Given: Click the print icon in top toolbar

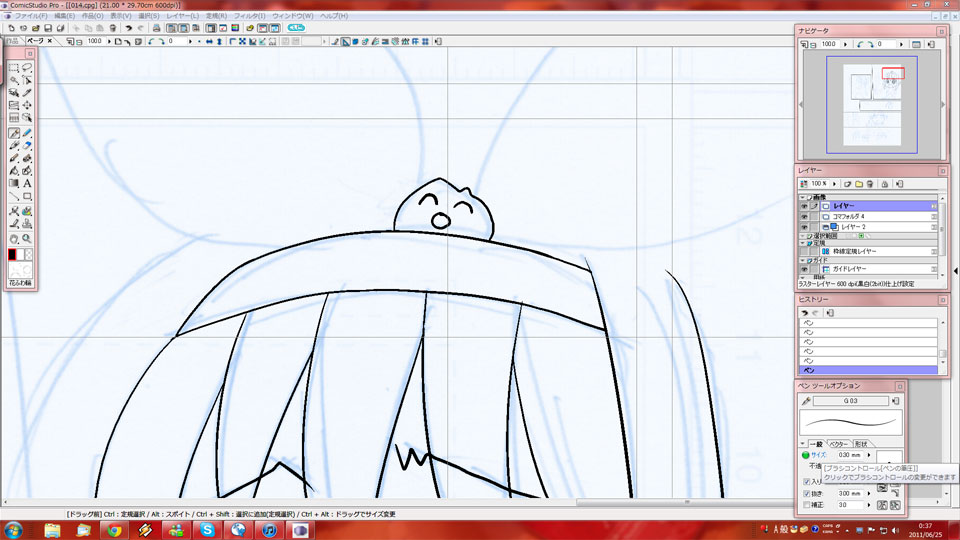Looking at the screenshot, I should [x=157, y=28].
